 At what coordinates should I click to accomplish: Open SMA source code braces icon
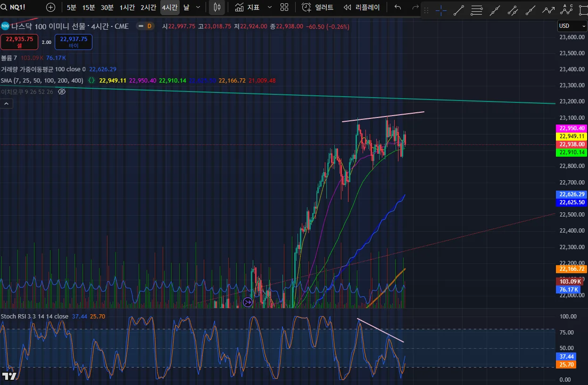(x=91, y=81)
